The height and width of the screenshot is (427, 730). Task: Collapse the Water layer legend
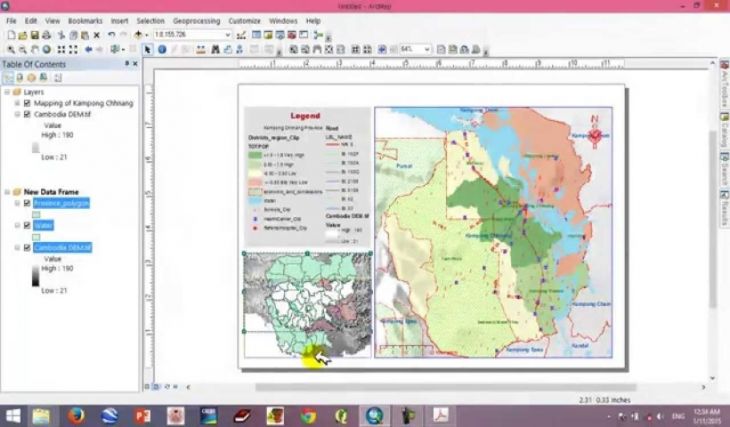pyautogui.click(x=17, y=225)
